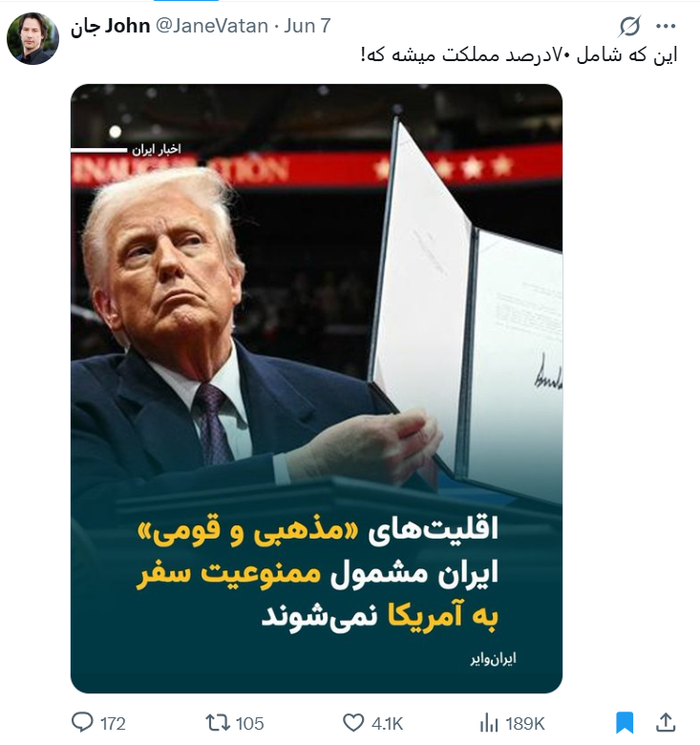
Task: Open the three-dot more options menu
Action: (x=666, y=26)
